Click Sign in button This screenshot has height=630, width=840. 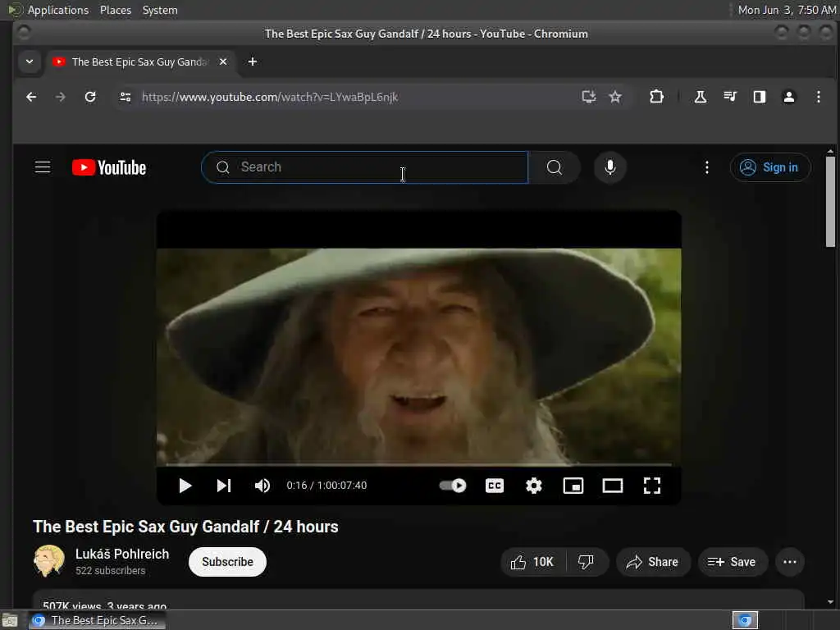point(769,167)
